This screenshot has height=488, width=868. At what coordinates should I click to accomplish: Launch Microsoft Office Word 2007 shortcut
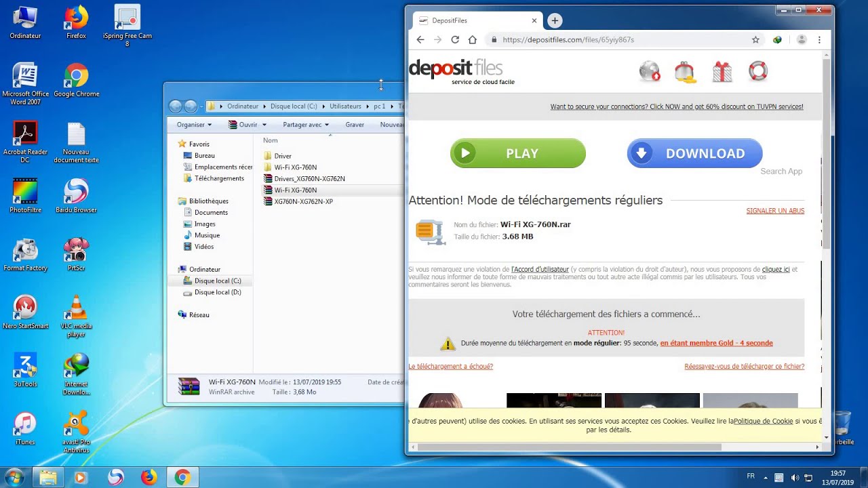point(25,85)
